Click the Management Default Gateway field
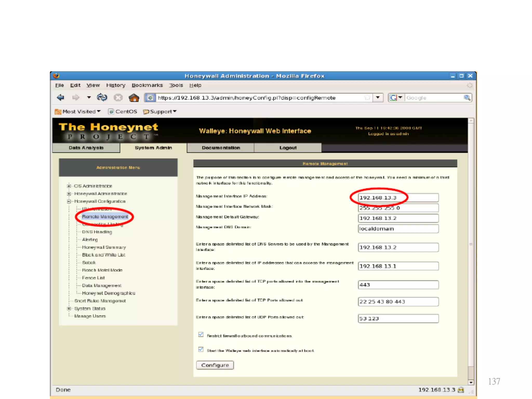The image size is (532, 399). (x=398, y=218)
